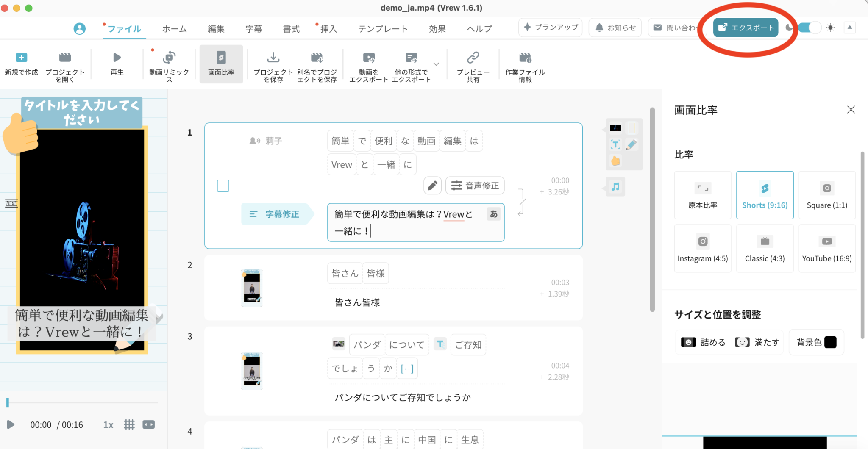Open the テンプレート tab
Viewport: 868px width, 449px height.
[383, 29]
